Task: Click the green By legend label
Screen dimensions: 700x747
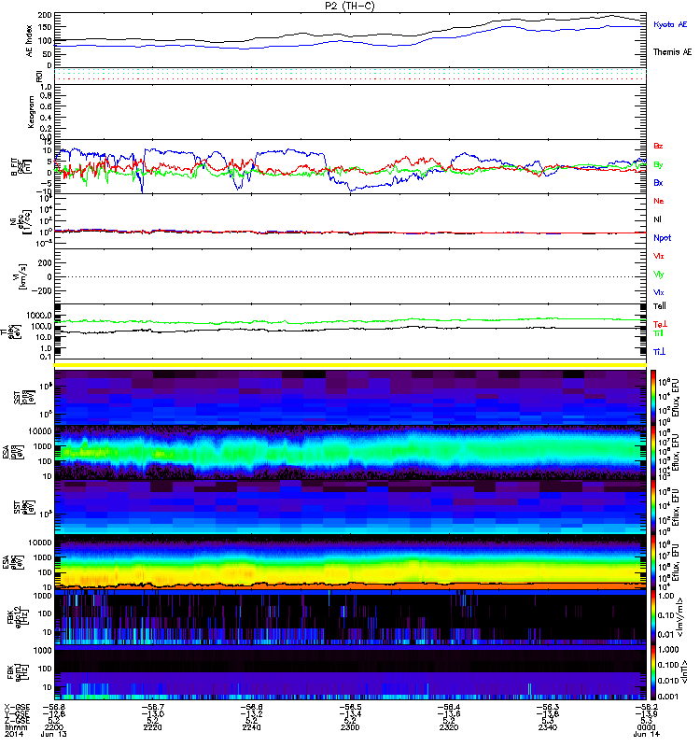Action: (658, 164)
